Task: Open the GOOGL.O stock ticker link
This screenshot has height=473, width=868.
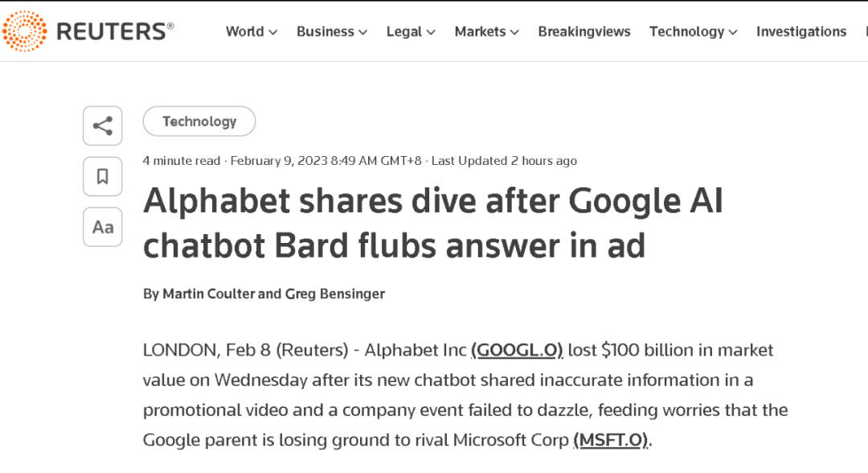Action: [517, 350]
